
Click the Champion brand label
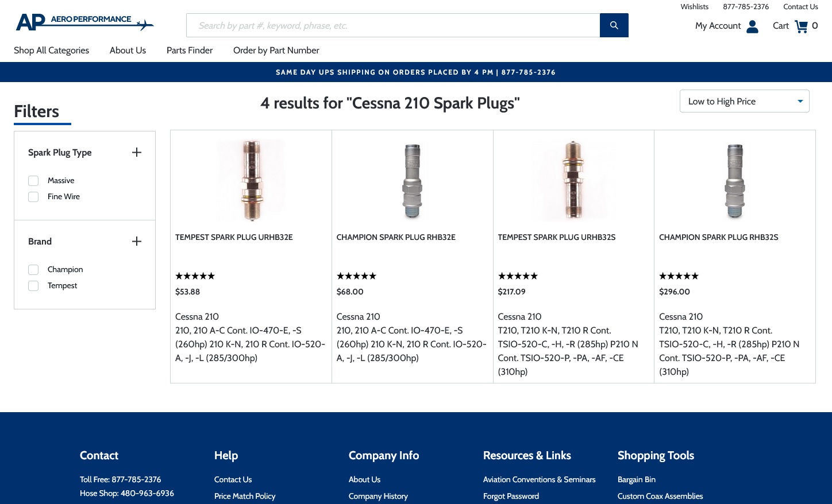[65, 270]
